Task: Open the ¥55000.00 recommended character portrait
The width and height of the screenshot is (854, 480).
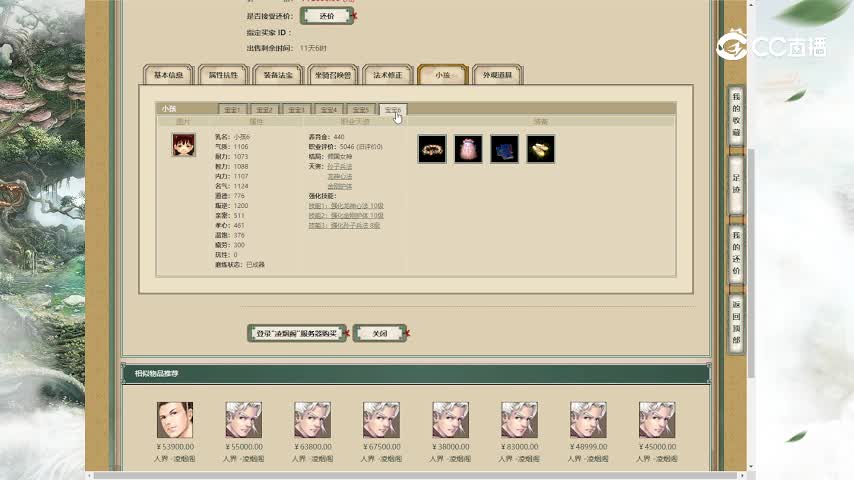Action: tap(244, 420)
